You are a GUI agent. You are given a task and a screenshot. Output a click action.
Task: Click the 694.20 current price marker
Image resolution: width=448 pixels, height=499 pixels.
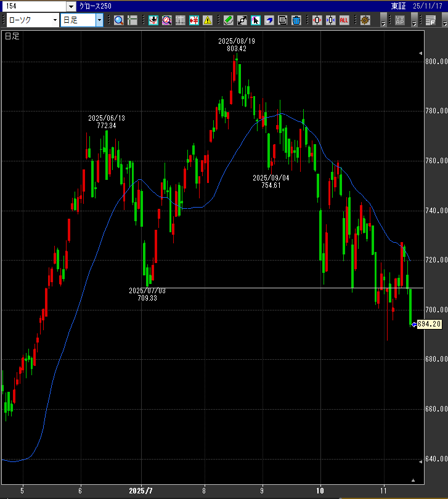pos(428,324)
